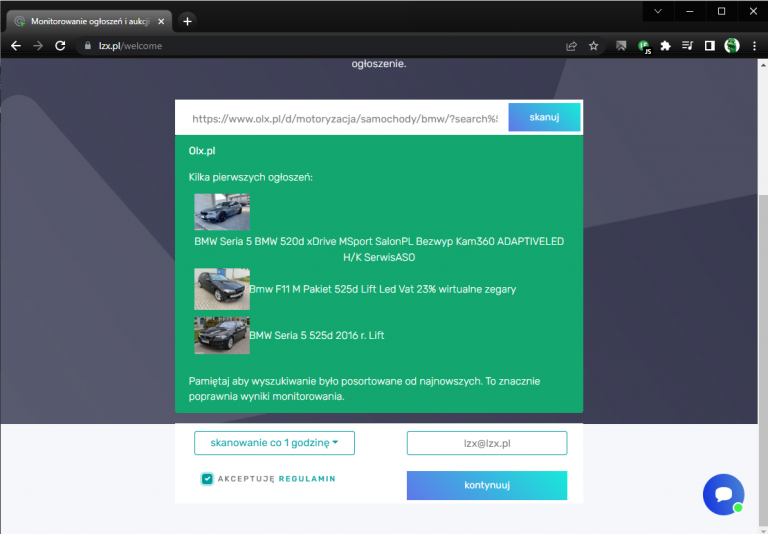The image size is (768, 534).
Task: Open the REGULAMIN link
Action: point(307,479)
